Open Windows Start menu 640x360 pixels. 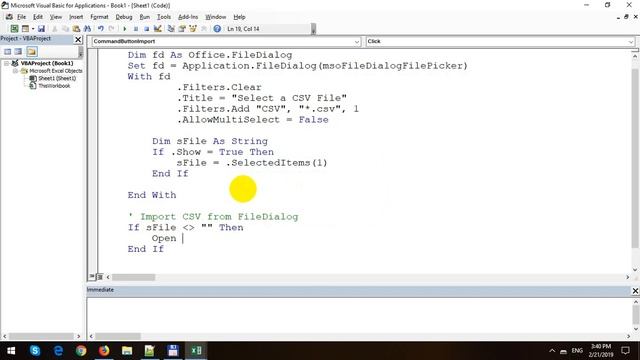[11, 351]
